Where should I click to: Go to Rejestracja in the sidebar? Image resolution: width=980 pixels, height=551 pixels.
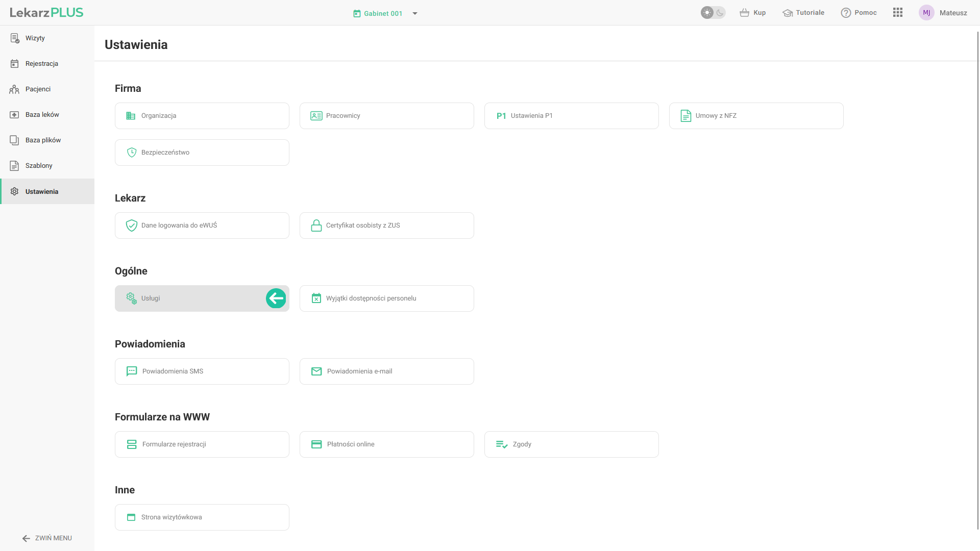point(47,64)
